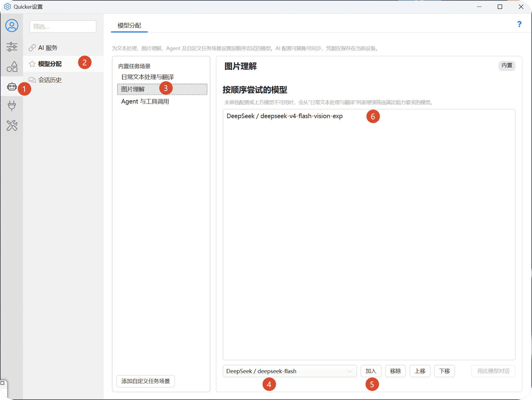532x400 pixels.
Task: Open the plug icon section
Action: pos(12,106)
